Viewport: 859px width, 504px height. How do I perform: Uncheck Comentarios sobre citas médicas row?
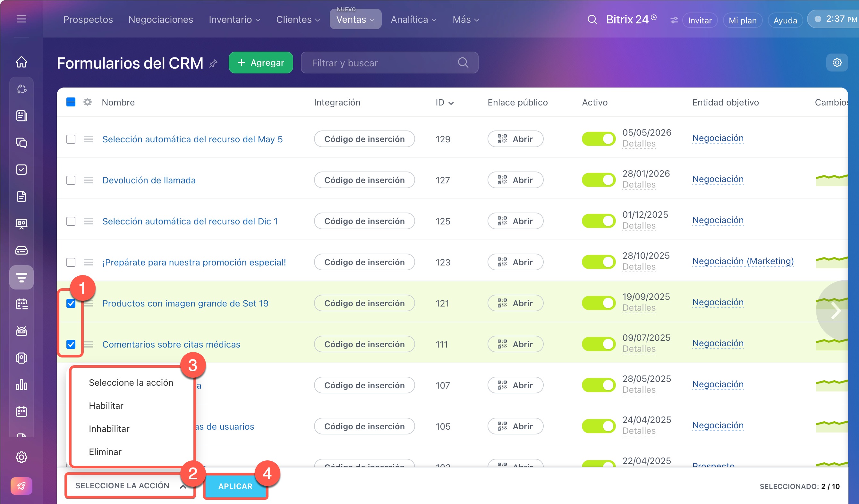click(71, 344)
